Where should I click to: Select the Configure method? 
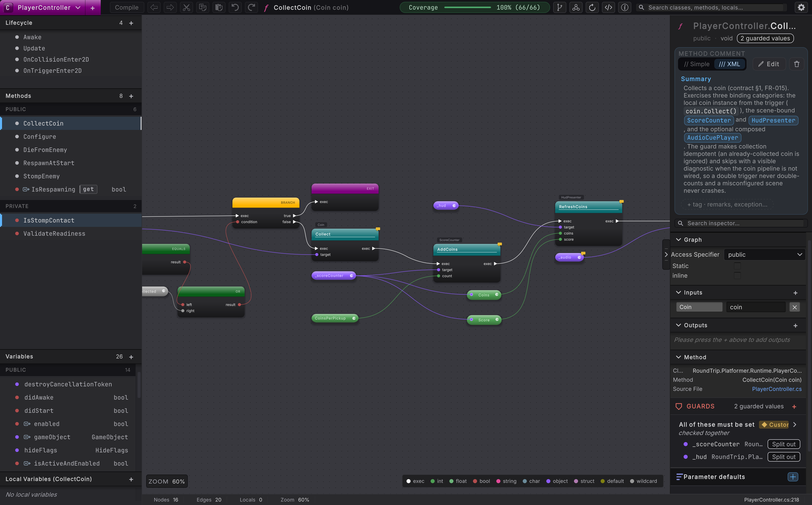71,137
